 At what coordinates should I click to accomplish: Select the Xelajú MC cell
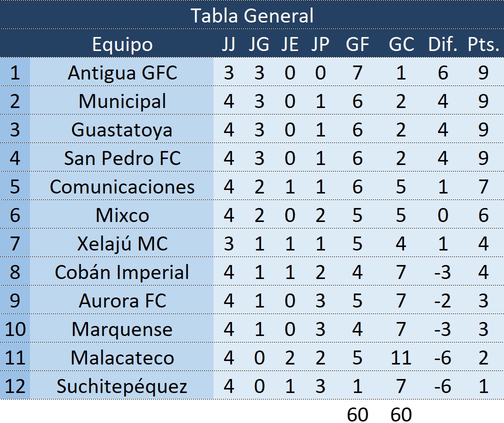(122, 243)
